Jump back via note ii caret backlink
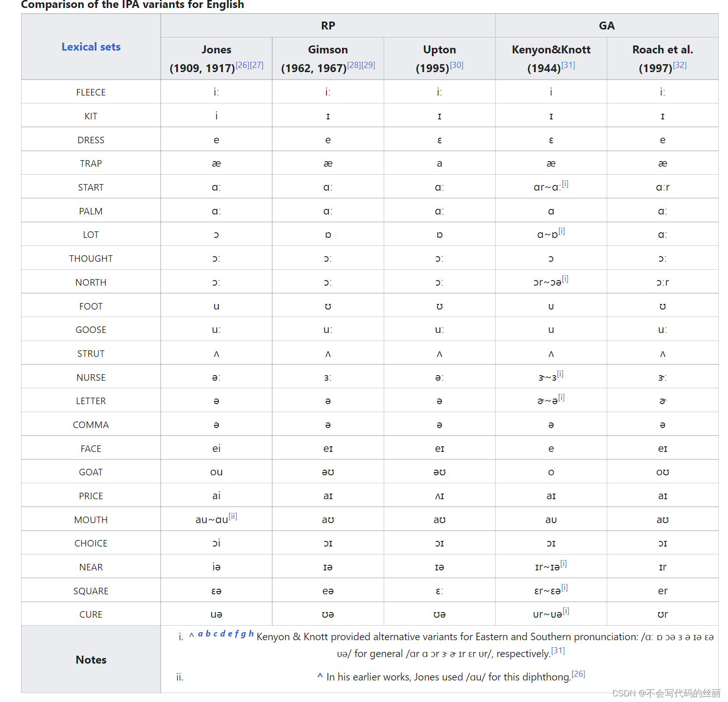 [320, 676]
